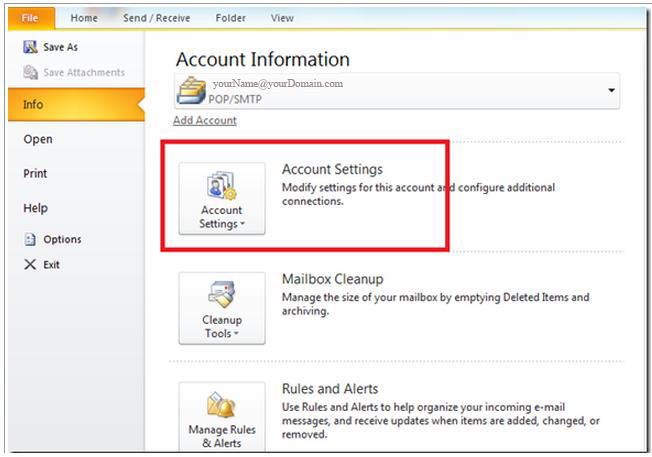This screenshot has width=652, height=457.
Task: Click the Add Account link
Action: (x=205, y=121)
